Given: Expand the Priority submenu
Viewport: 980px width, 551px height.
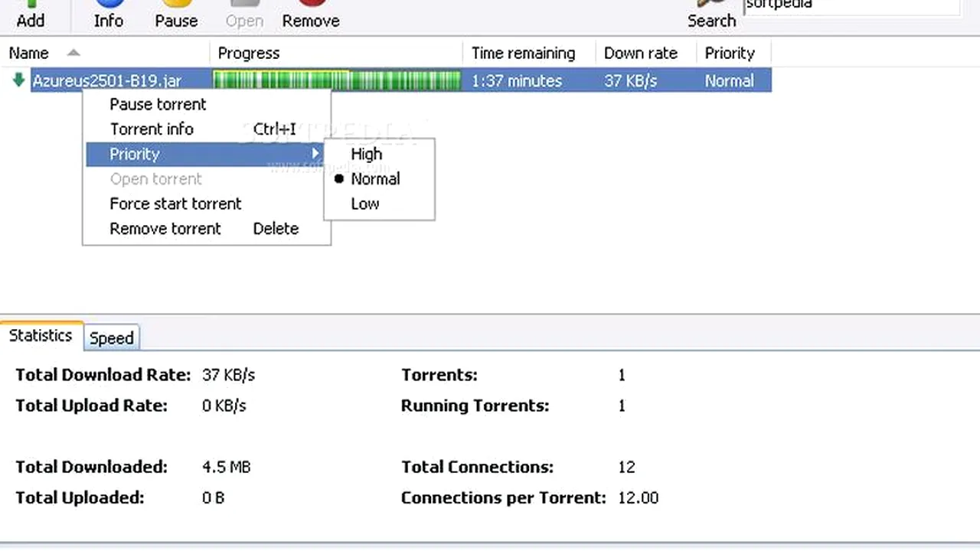Looking at the screenshot, I should [x=135, y=154].
